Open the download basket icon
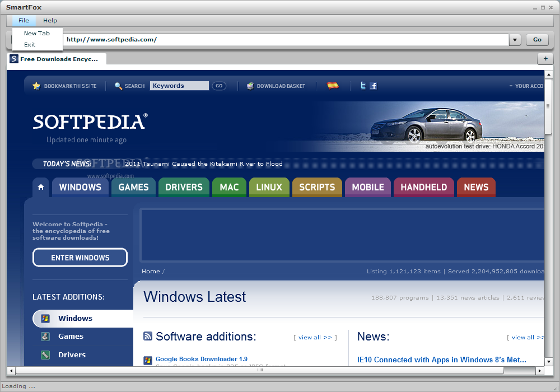This screenshot has height=392, width=560. coord(250,86)
